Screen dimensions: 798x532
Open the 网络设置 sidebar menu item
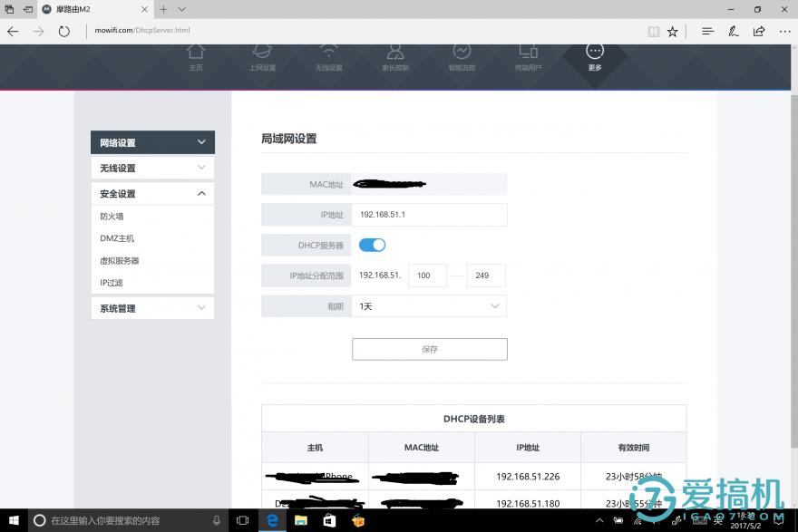(151, 142)
